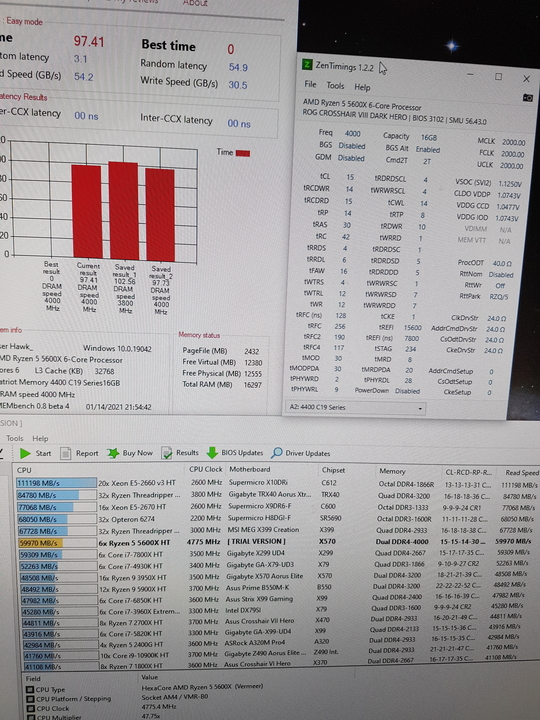Toggle CPU Platform / Stepping checkbox
The width and height of the screenshot is (540, 720).
(x=30, y=699)
